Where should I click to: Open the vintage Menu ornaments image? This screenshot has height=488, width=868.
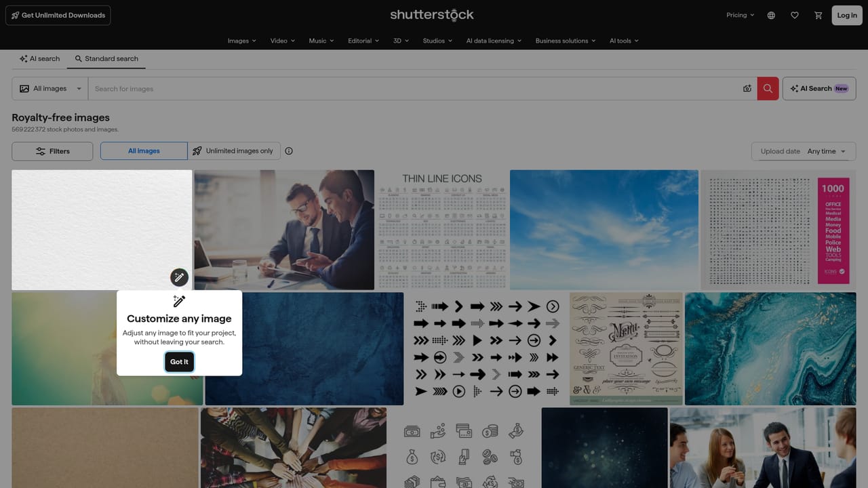pyautogui.click(x=627, y=348)
